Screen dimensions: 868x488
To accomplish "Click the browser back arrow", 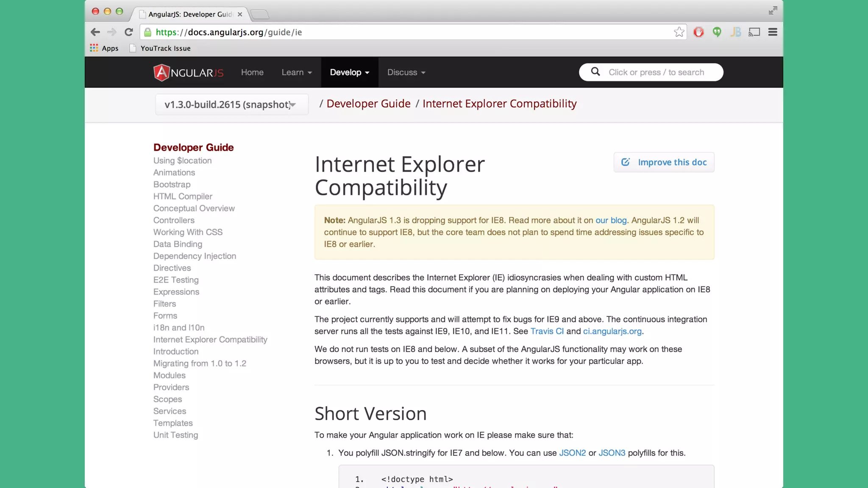I will 95,32.
